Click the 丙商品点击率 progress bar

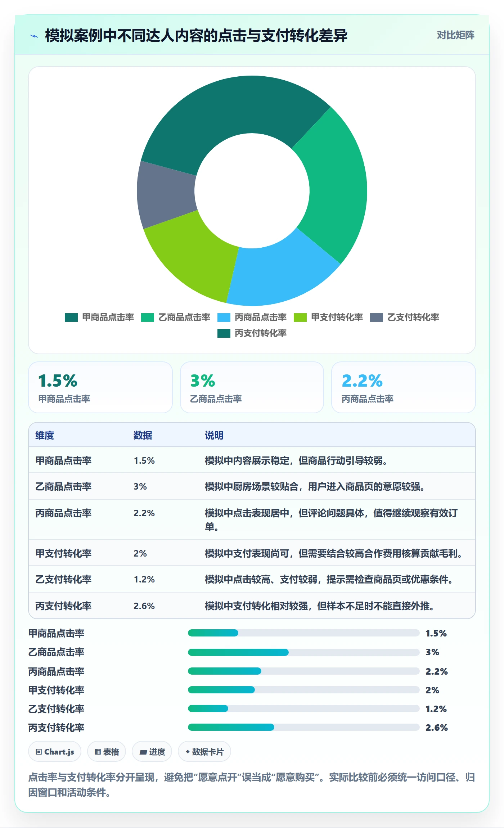click(303, 671)
